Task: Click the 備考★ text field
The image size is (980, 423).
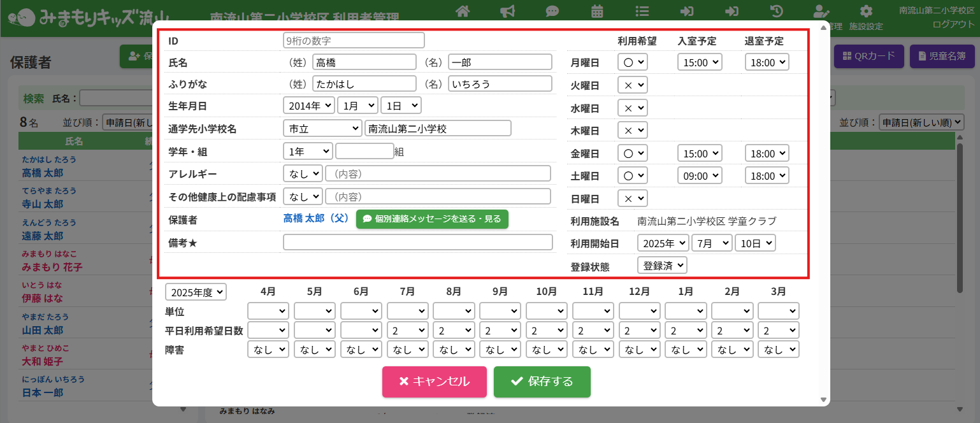Action: coord(417,242)
